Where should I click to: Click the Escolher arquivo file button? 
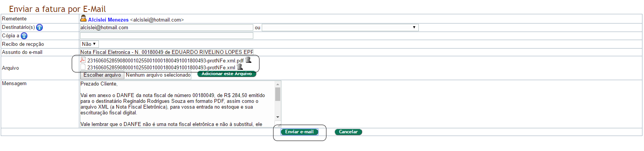(102, 75)
